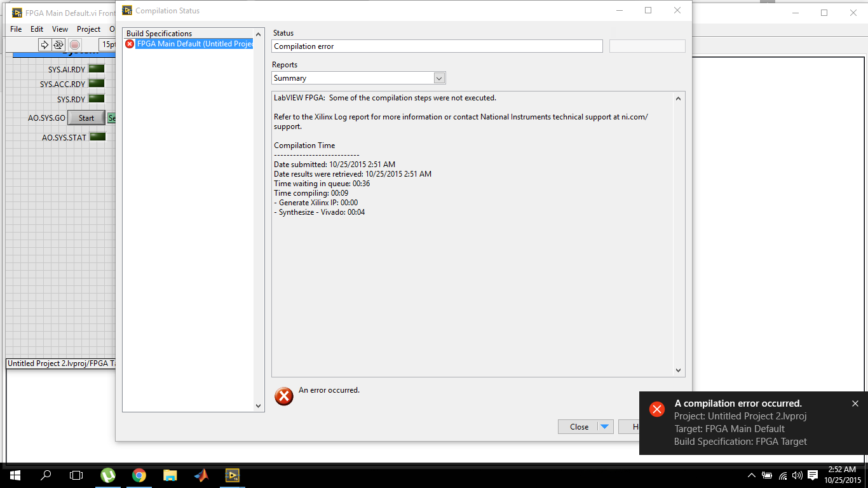Click the Compilation Status window title icon
This screenshot has height=488, width=868.
click(127, 10)
